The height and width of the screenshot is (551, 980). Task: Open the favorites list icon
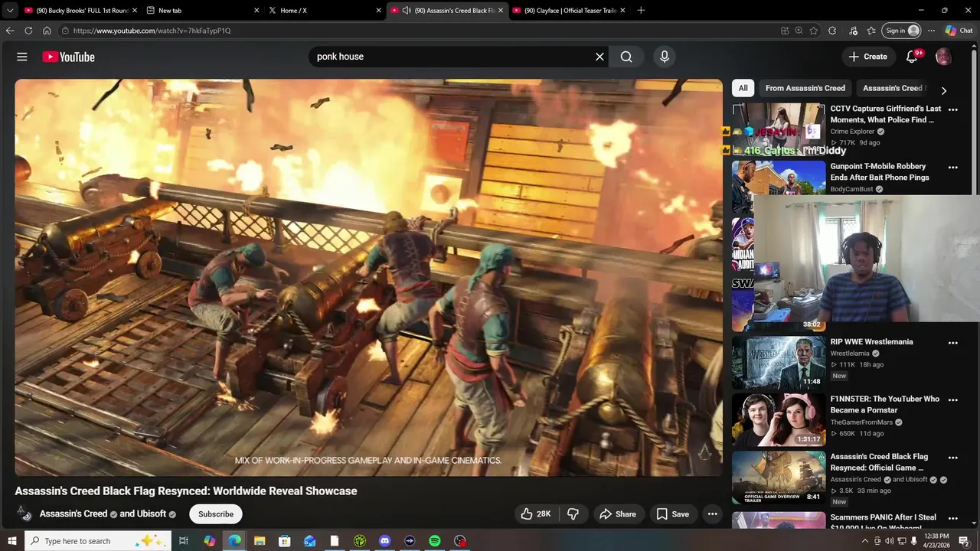coord(871,31)
